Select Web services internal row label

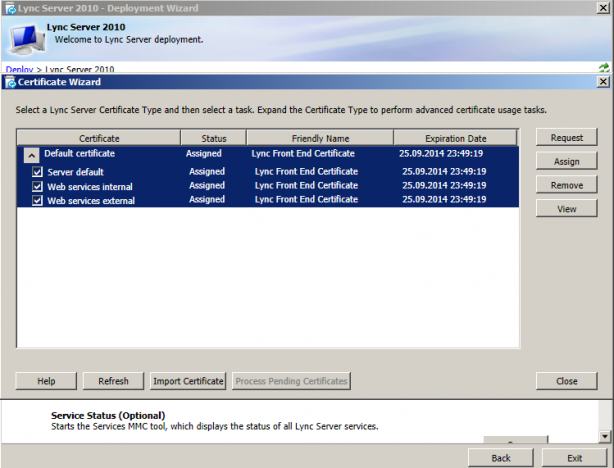click(x=90, y=186)
